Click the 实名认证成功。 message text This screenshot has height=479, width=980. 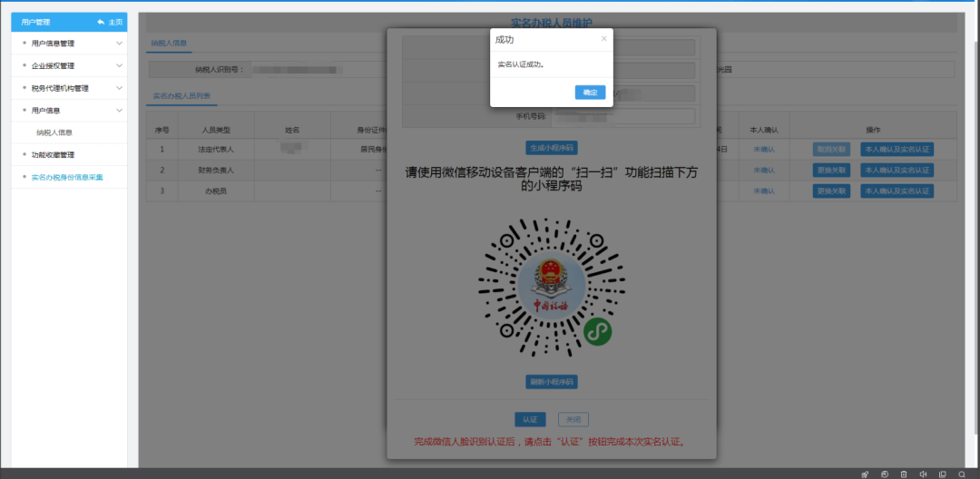pyautogui.click(x=521, y=64)
